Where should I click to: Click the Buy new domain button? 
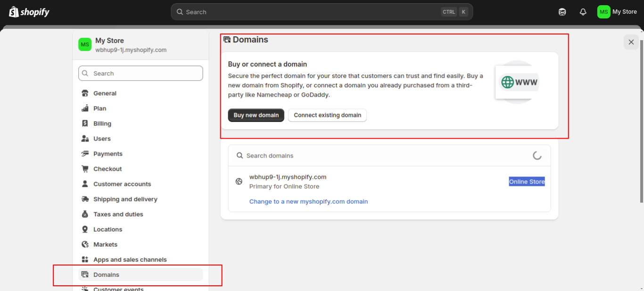point(256,115)
